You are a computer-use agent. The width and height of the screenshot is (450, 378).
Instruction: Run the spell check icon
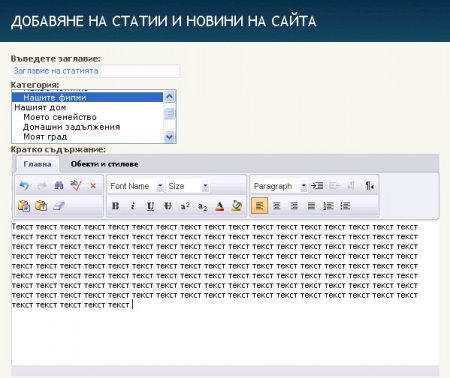(x=76, y=185)
